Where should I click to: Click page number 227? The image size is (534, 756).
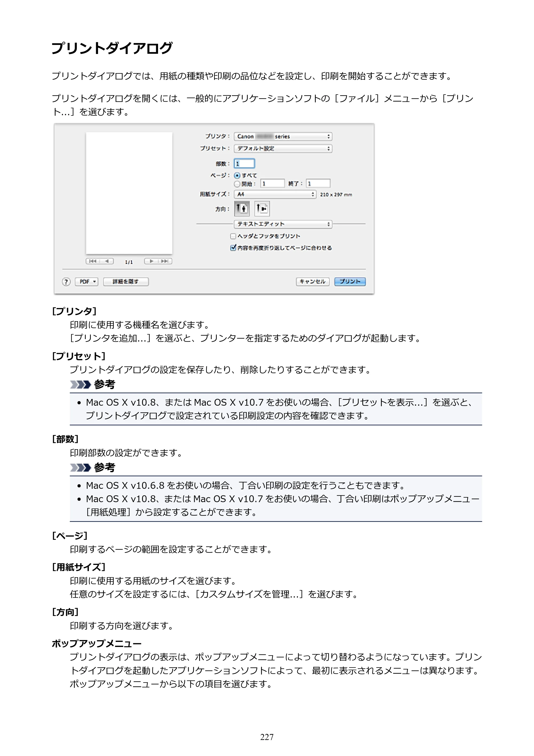pyautogui.click(x=267, y=737)
